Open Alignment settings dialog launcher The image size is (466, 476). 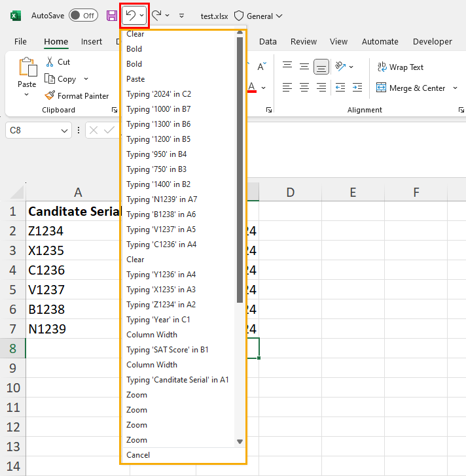pos(461,110)
